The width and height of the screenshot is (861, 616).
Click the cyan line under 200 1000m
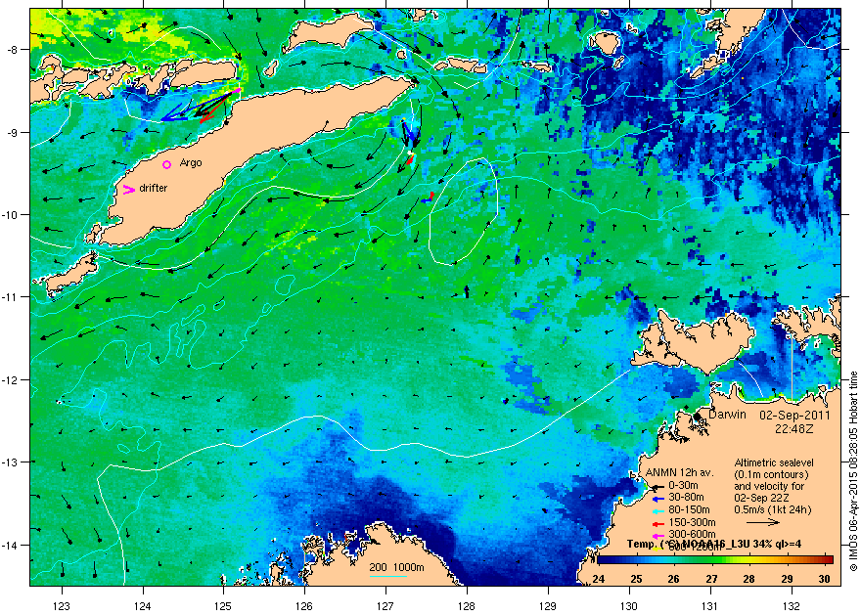tap(388, 576)
